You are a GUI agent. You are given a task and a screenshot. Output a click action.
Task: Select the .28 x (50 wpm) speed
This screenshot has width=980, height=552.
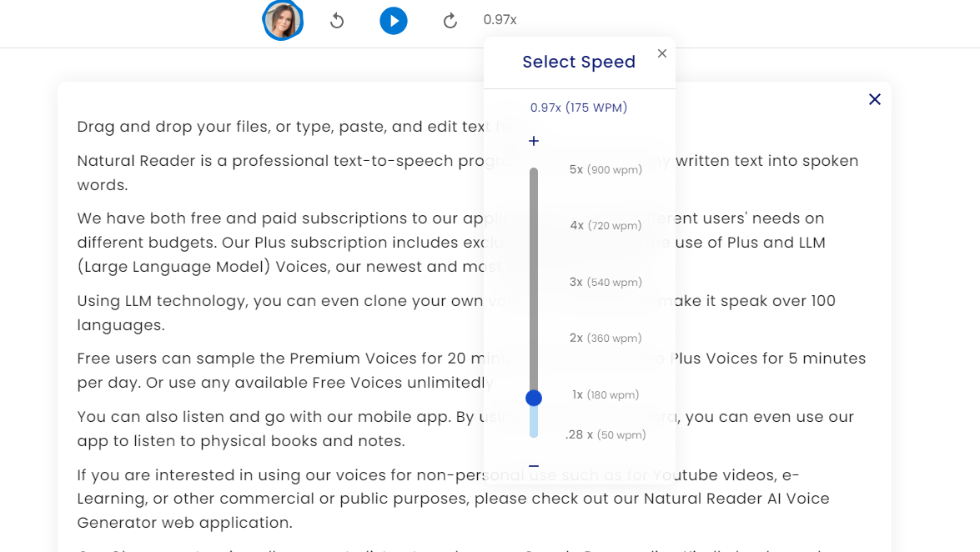pyautogui.click(x=606, y=434)
